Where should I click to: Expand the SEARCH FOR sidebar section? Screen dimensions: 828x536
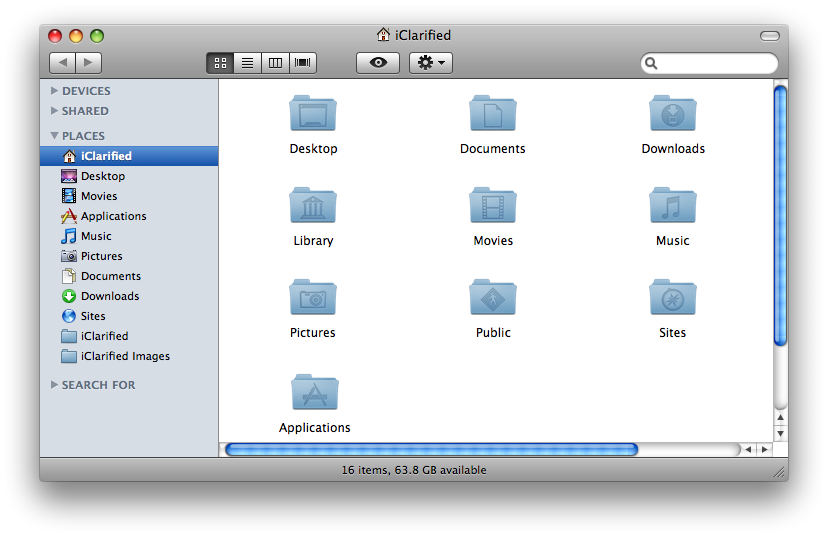click(x=55, y=385)
